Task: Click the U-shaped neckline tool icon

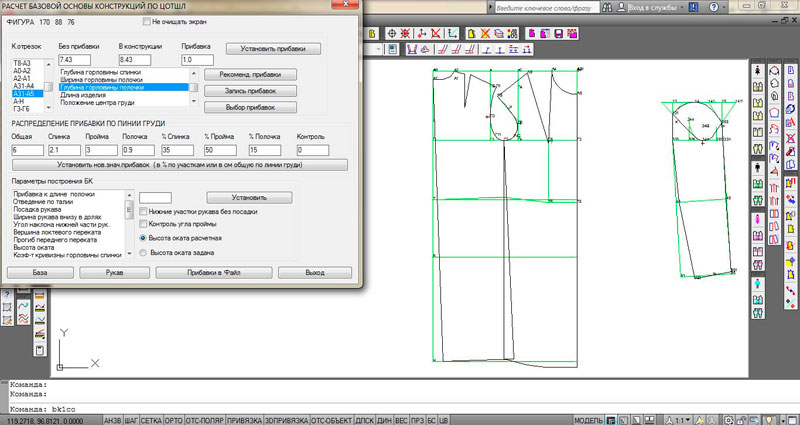Action: tap(412, 49)
